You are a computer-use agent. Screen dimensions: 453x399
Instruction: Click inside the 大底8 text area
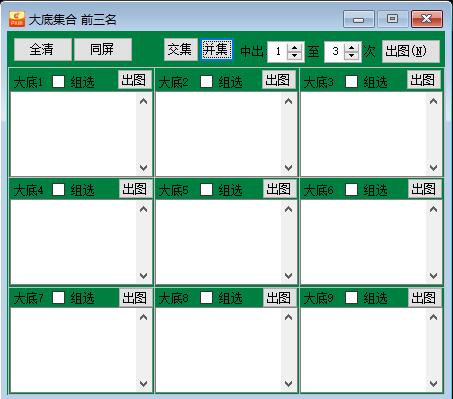coord(218,350)
